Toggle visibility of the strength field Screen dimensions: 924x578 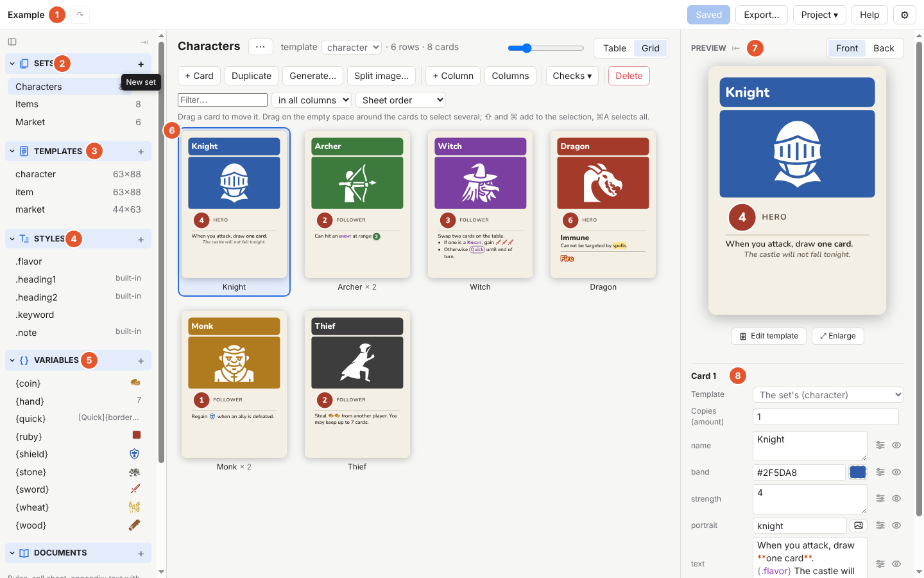896,498
